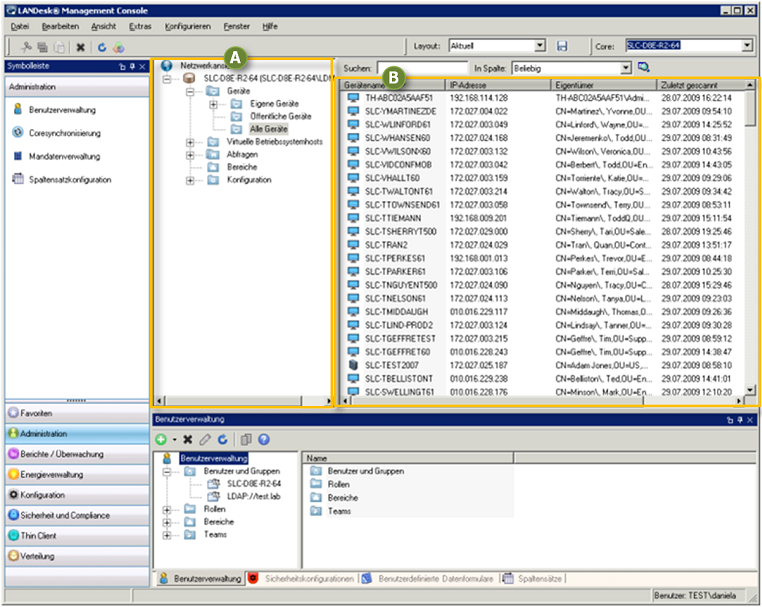The width and height of the screenshot is (762, 607).
Task: Open Spaltensatzkonfiguration in the Symbolleiste
Action: (69, 179)
